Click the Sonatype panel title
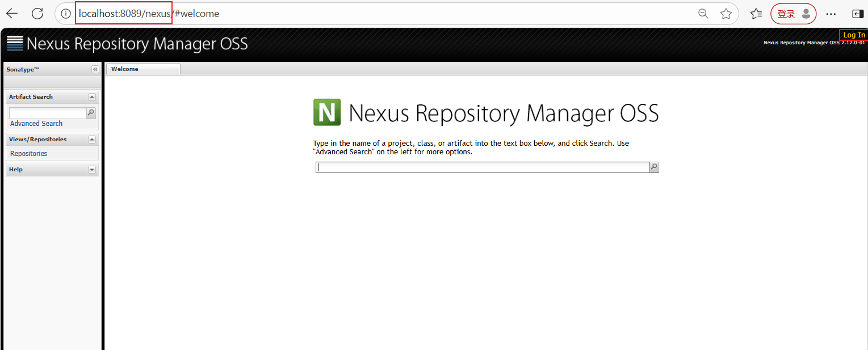The width and height of the screenshot is (868, 350). [23, 69]
